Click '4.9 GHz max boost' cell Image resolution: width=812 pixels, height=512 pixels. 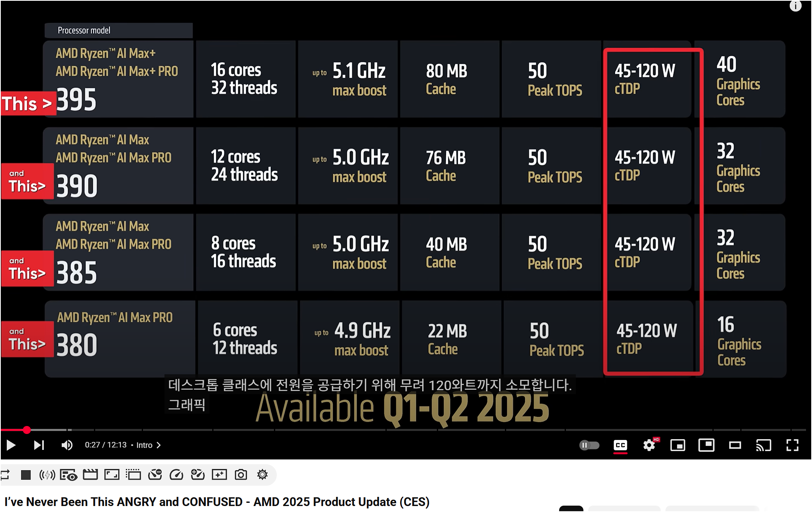click(x=350, y=339)
